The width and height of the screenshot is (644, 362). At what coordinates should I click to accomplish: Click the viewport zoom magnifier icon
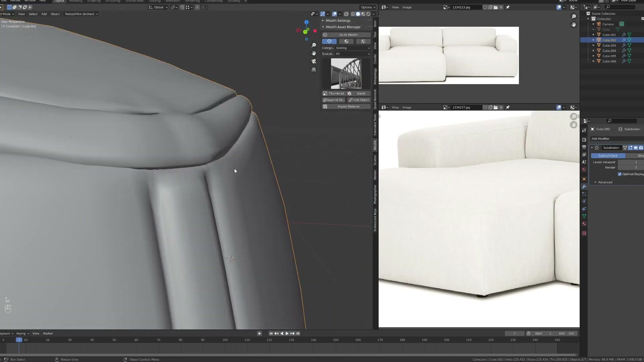[x=314, y=45]
